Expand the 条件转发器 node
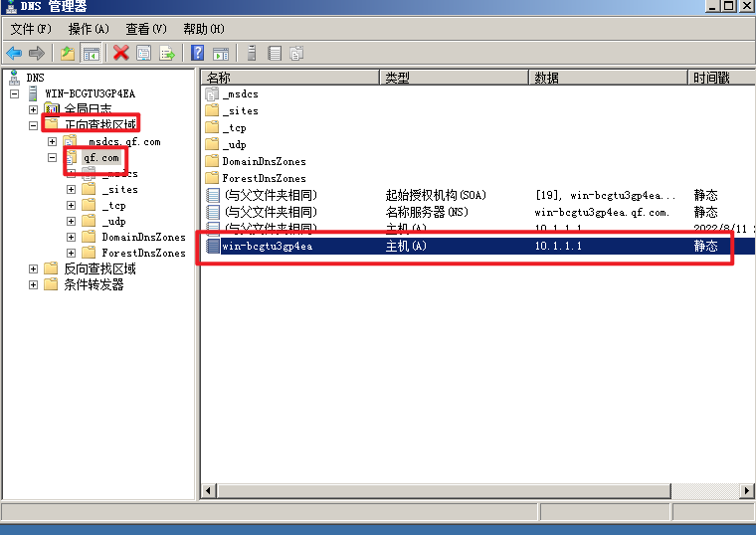The width and height of the screenshot is (756, 535). (x=33, y=284)
